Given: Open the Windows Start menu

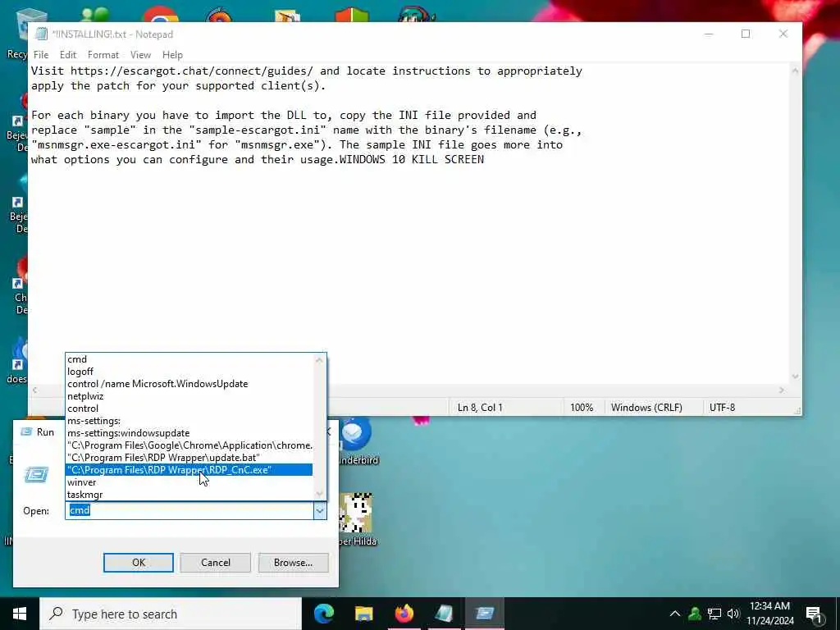Looking at the screenshot, I should point(20,614).
